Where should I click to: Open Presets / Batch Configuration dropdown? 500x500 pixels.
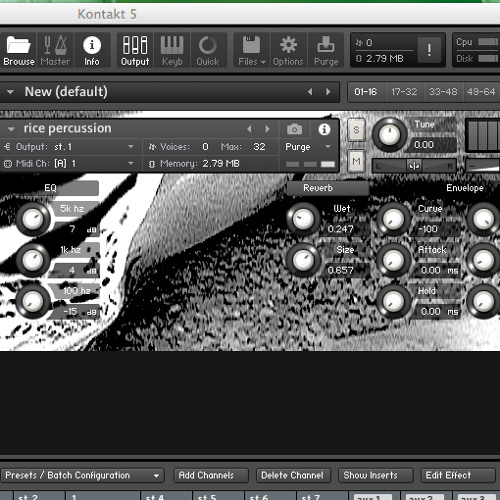point(82,475)
